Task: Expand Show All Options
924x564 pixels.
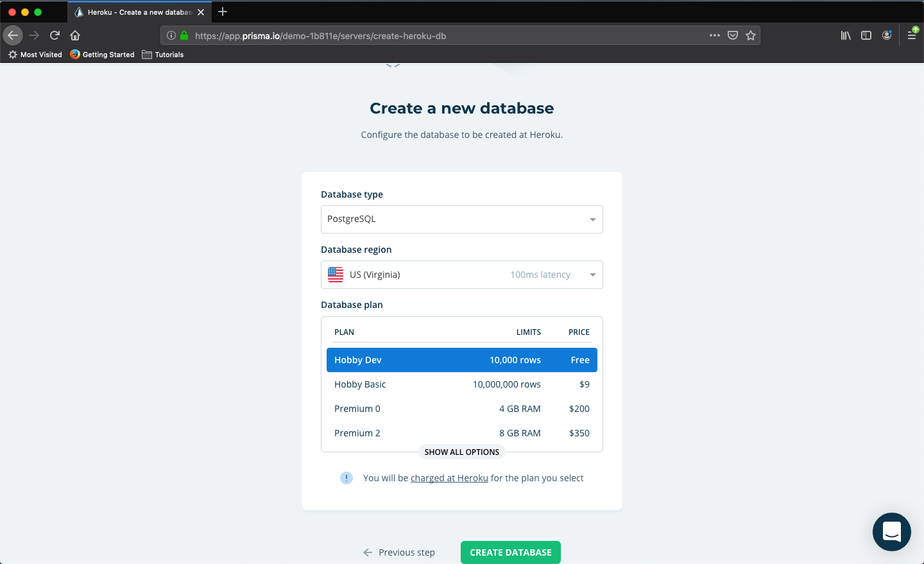Action: point(462,452)
